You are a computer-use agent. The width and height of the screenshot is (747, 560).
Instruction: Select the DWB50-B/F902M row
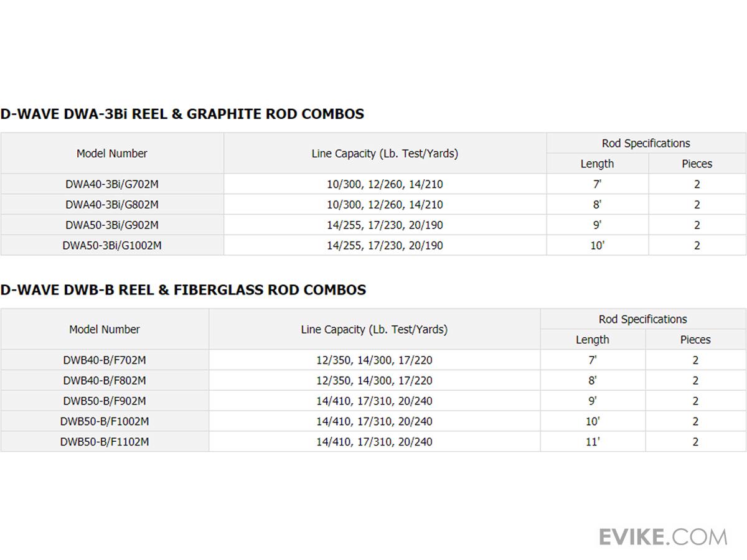(x=105, y=401)
